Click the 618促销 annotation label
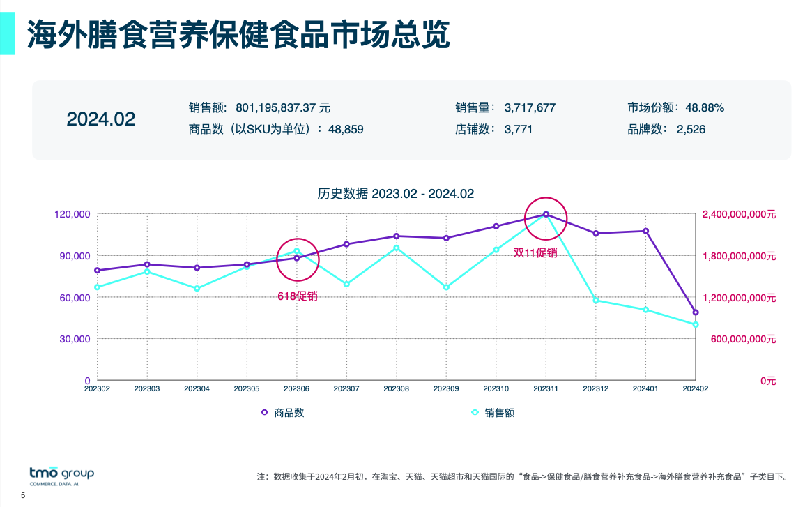The width and height of the screenshot is (812, 507). click(297, 296)
